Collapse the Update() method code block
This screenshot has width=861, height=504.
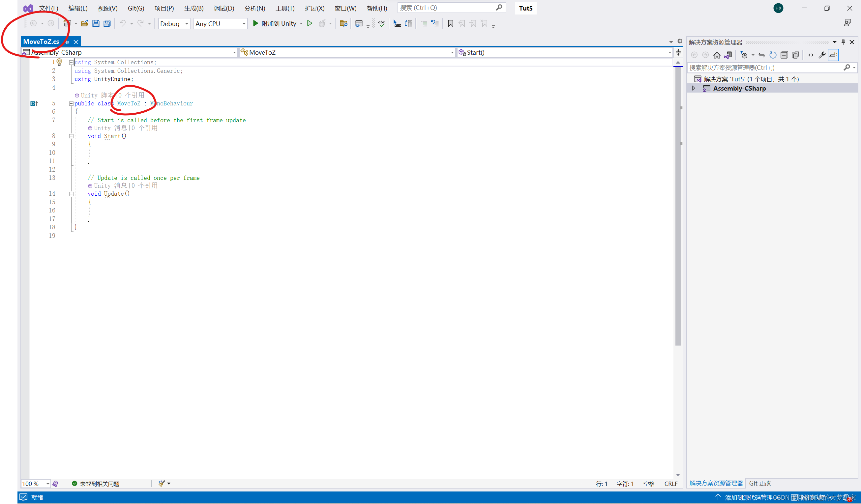pyautogui.click(x=71, y=194)
